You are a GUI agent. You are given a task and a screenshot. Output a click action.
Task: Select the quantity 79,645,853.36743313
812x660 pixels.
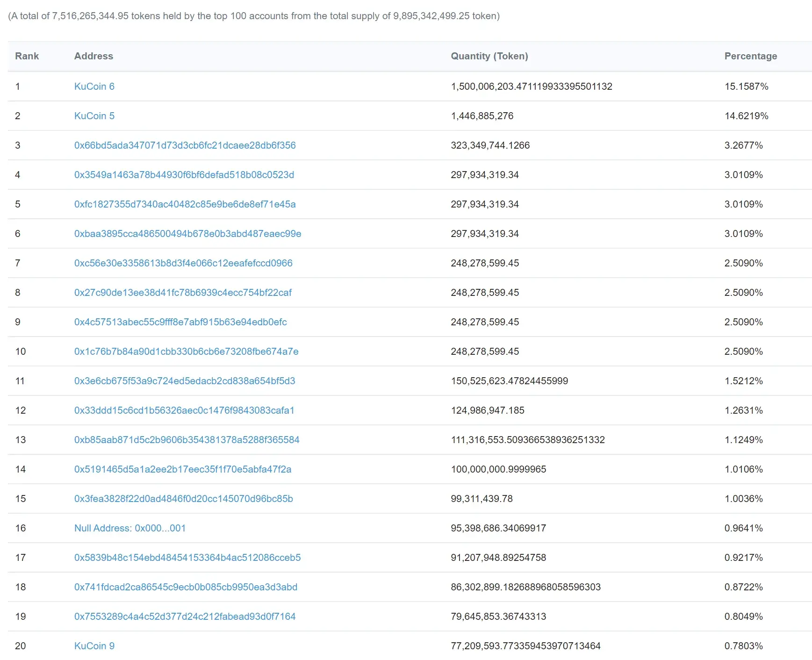tap(498, 617)
